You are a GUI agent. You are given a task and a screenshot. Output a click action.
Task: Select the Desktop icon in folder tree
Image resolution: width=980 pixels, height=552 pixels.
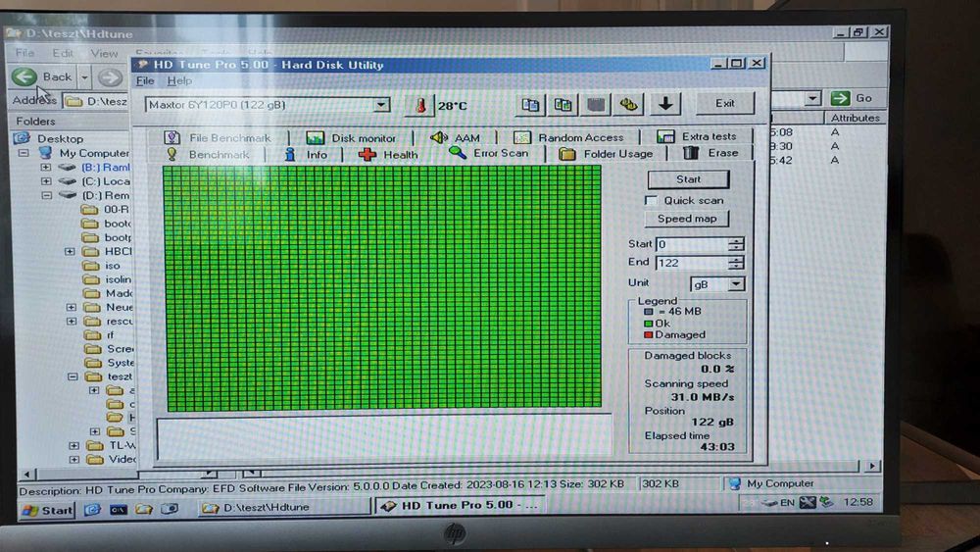point(22,138)
